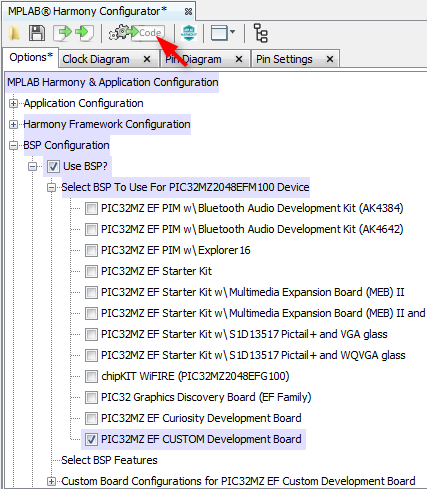Collapse the Use BSP? node
The height and width of the screenshot is (489, 427).
tap(32, 166)
